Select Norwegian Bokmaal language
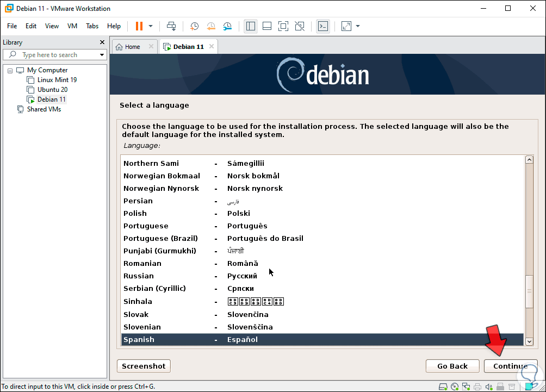The image size is (546, 392). (322, 176)
